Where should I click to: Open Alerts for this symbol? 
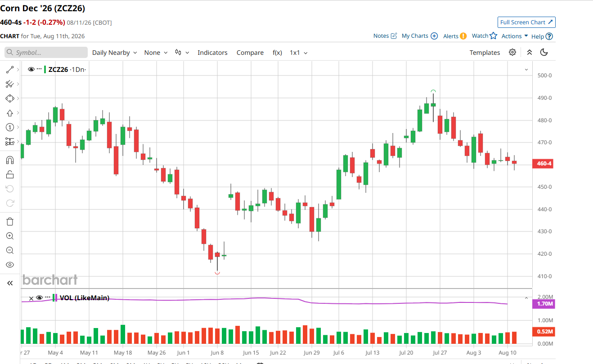(x=455, y=36)
